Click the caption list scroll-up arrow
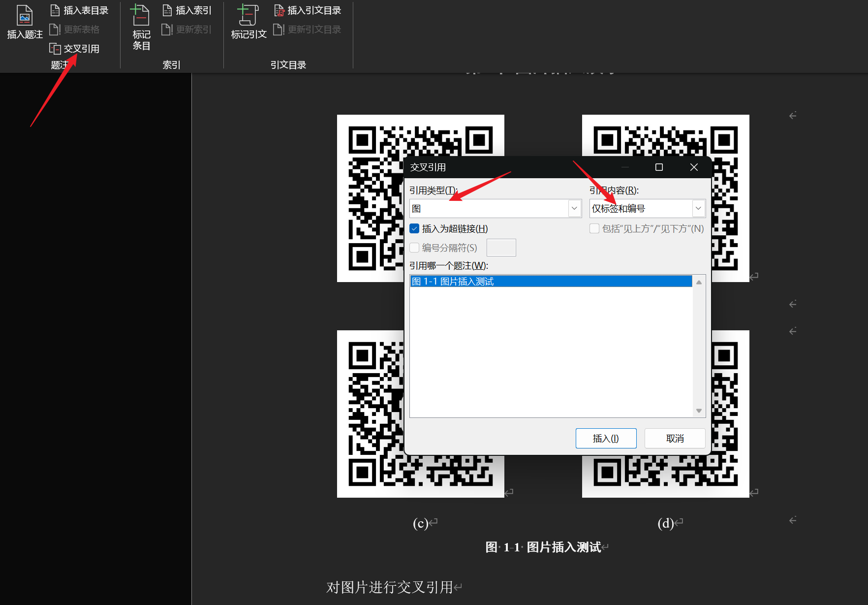The width and height of the screenshot is (868, 605). [x=699, y=282]
